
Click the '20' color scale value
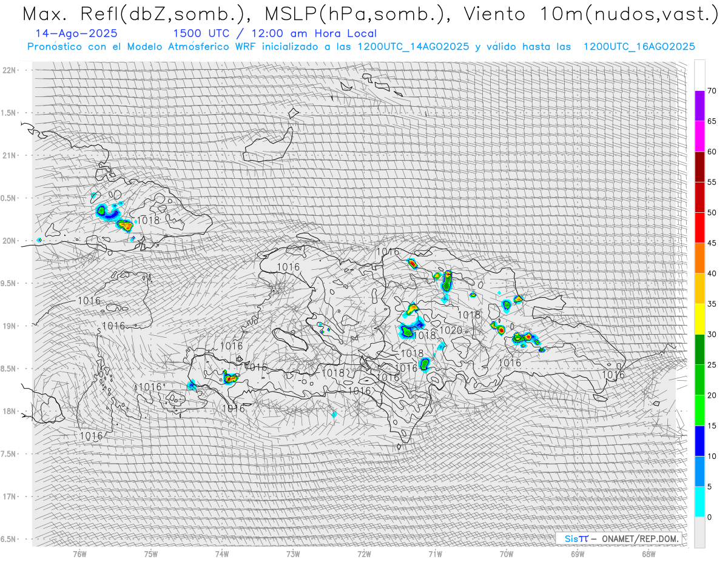pyautogui.click(x=712, y=395)
